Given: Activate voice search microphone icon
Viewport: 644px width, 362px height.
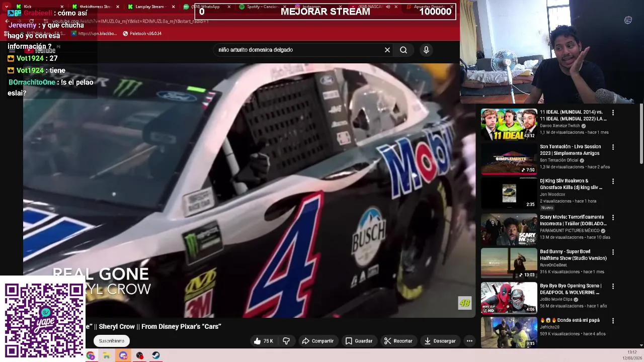Looking at the screenshot, I should [x=426, y=50].
